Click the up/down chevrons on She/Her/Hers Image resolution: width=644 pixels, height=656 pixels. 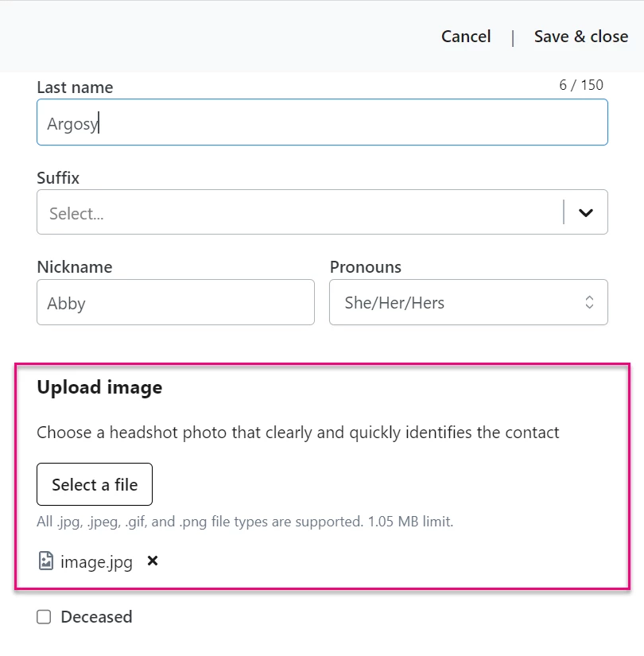coord(589,302)
